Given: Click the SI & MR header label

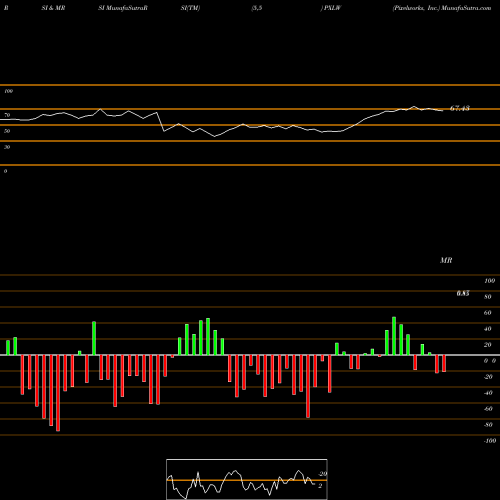Looking at the screenshot, I should click(x=53, y=8).
